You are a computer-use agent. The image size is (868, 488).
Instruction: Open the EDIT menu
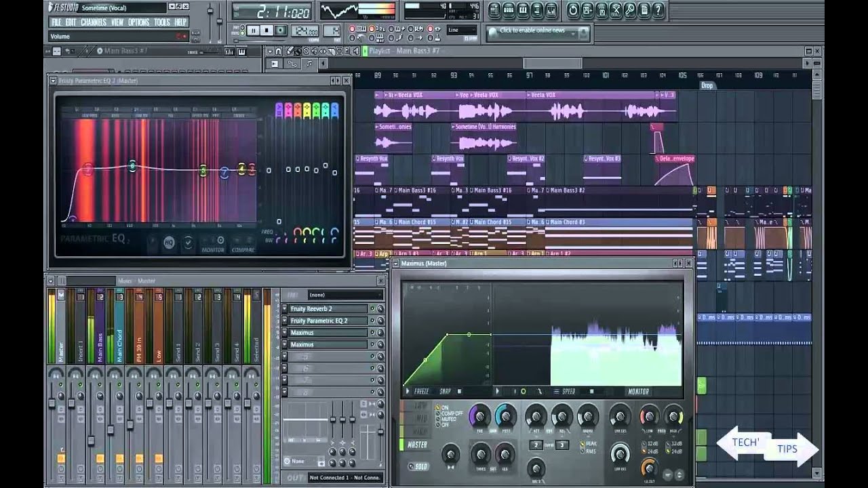[x=71, y=22]
